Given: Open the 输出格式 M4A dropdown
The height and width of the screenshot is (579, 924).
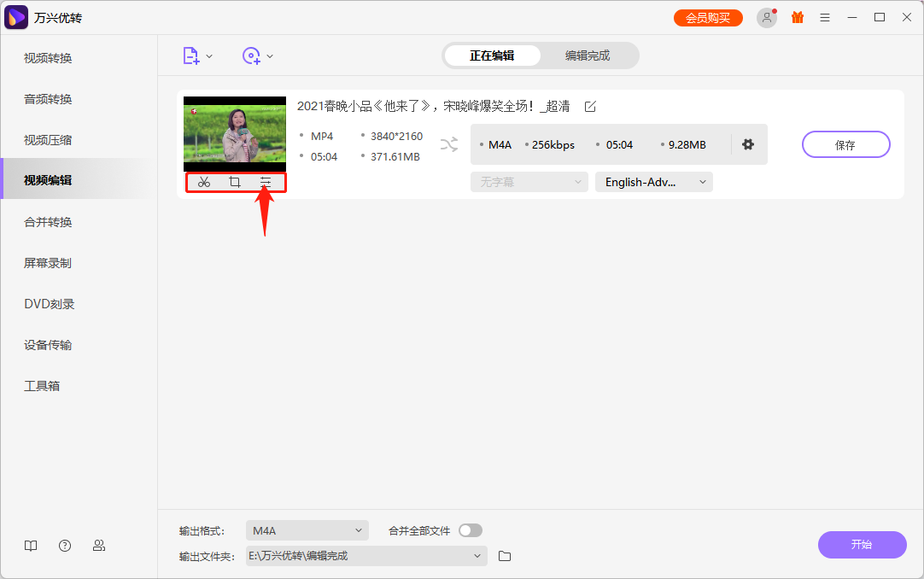Looking at the screenshot, I should pyautogui.click(x=307, y=530).
